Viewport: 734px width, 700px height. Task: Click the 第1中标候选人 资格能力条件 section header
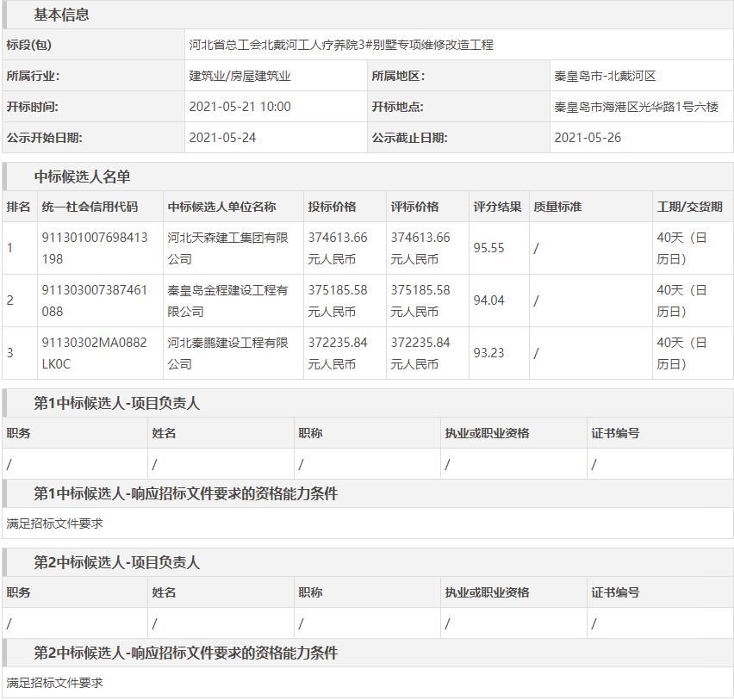click(185, 493)
